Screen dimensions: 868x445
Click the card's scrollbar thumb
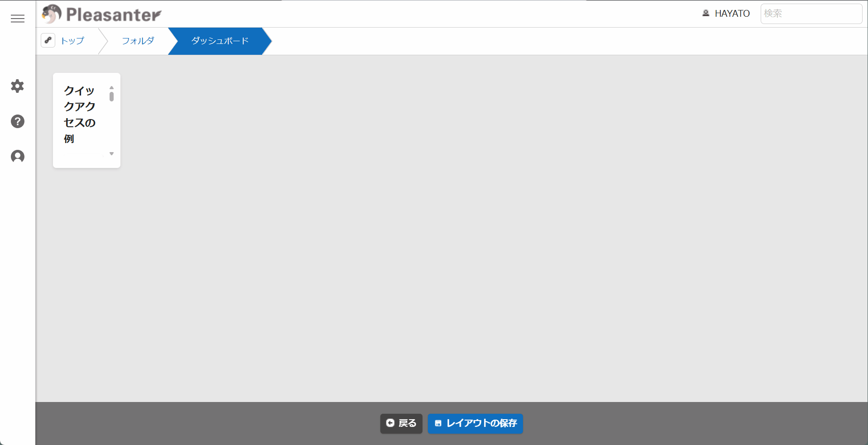pos(111,96)
